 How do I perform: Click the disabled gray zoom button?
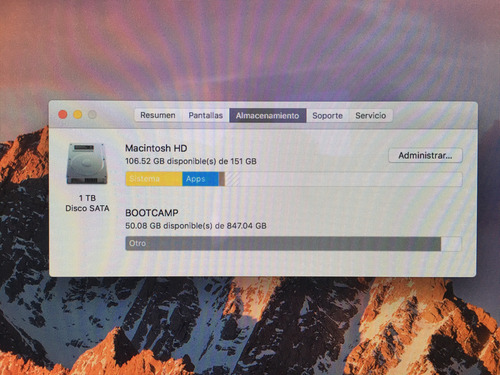(92, 115)
